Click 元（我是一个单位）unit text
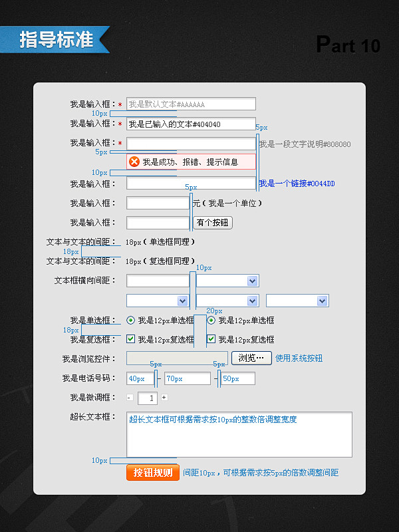The height and width of the screenshot is (532, 399). (227, 203)
